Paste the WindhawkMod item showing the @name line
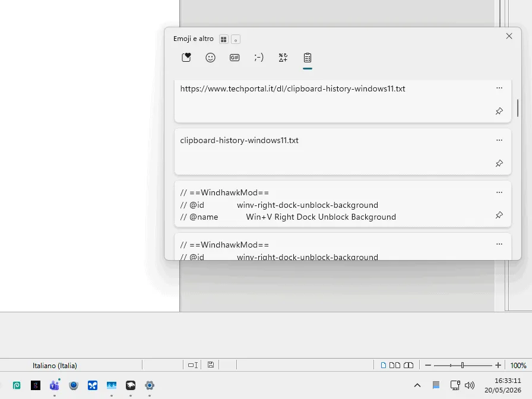 [343, 204]
